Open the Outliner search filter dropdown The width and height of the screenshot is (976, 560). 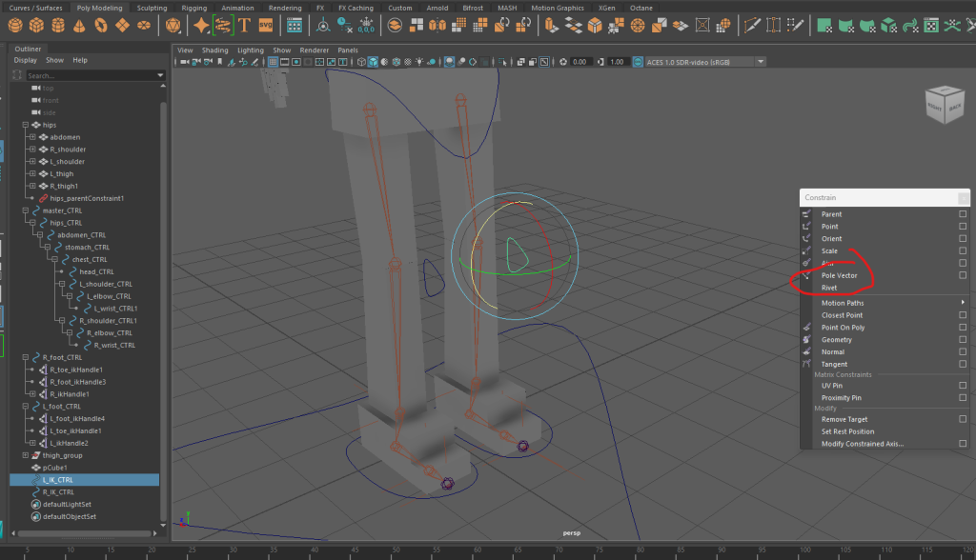coord(160,75)
